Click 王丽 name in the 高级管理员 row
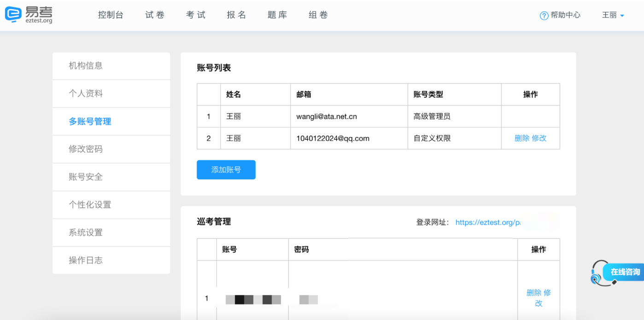644x320 pixels. [x=234, y=116]
